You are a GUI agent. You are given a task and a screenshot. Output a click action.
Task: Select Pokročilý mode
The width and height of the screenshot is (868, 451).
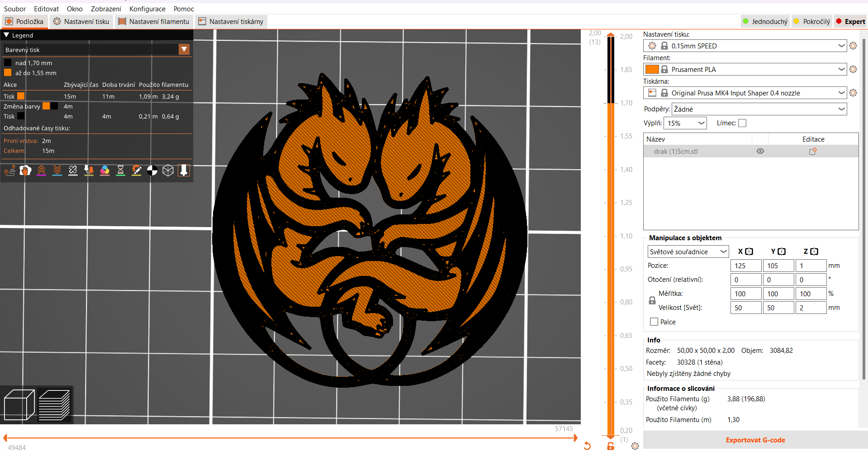812,21
